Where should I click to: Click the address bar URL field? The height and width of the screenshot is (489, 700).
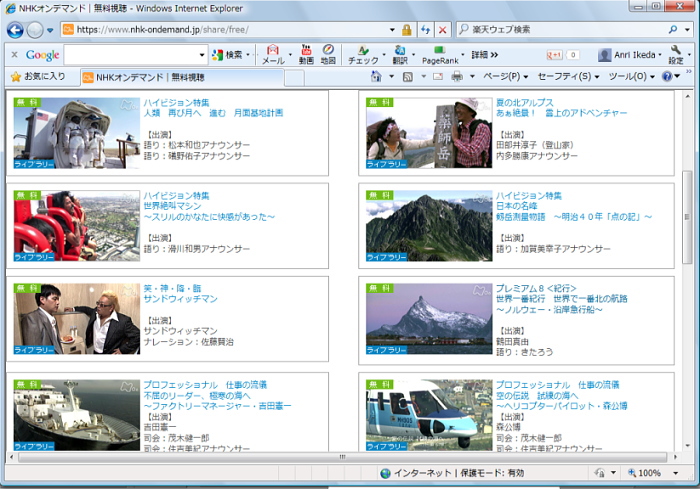pos(223,30)
